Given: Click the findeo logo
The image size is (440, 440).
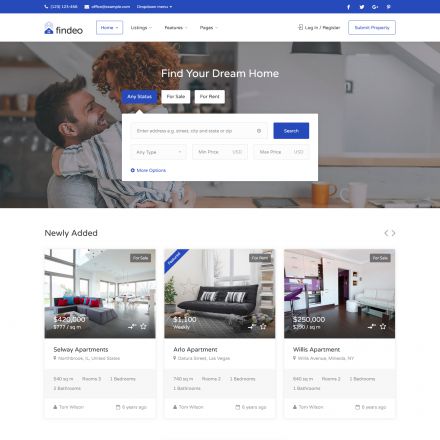Looking at the screenshot, I should (x=63, y=29).
